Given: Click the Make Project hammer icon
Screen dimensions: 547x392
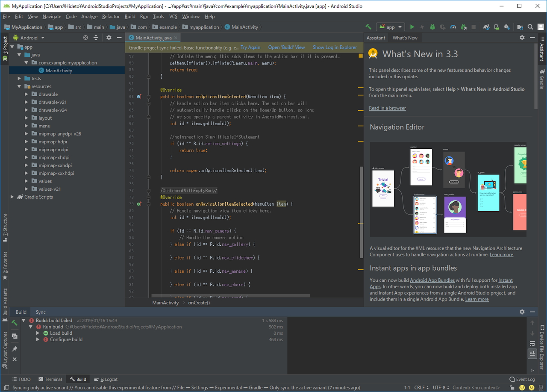Looking at the screenshot, I should point(368,27).
